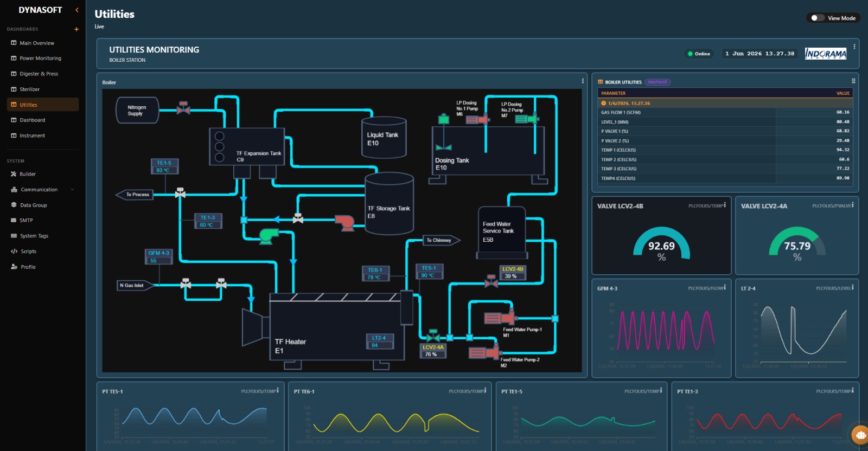Click the TE5-1 temperature tag
Image resolution: width=868 pixels, height=451 pixels.
[429, 272]
